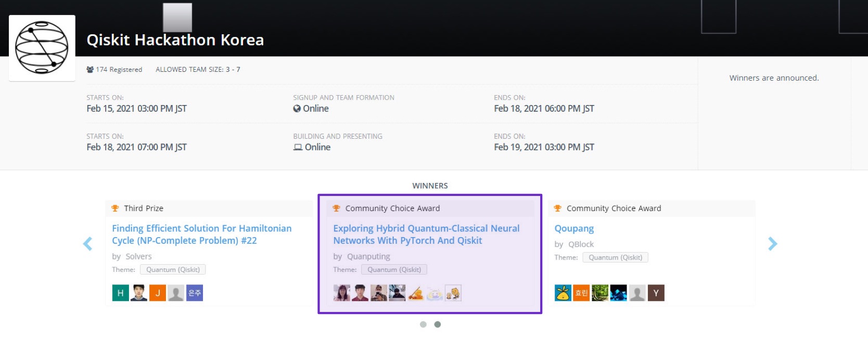Click the trophy icon beside Third Prize

tap(115, 208)
